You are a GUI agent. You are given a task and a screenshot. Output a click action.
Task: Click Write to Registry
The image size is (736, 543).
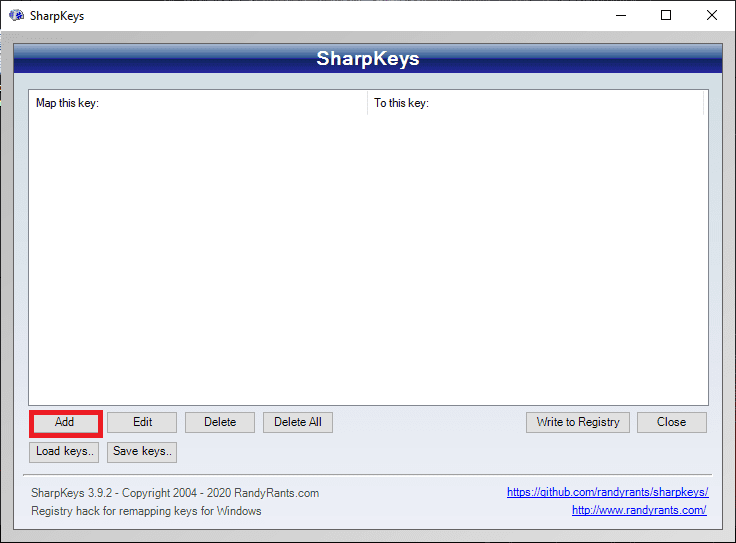[x=578, y=422]
